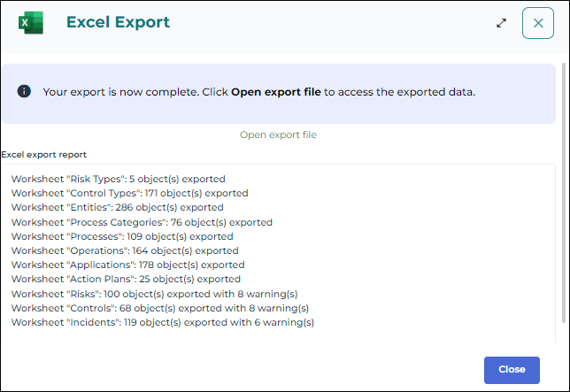Click the Incidents line with 6 warnings
The image size is (570, 392).
click(x=162, y=322)
